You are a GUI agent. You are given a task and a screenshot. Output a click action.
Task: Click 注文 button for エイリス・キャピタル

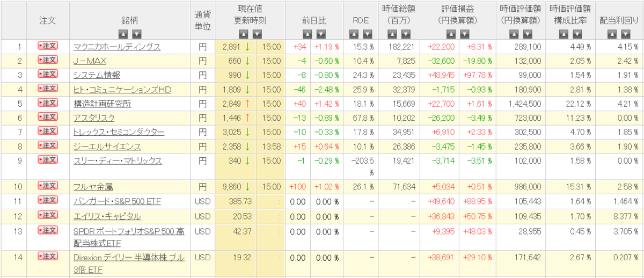[x=47, y=214]
